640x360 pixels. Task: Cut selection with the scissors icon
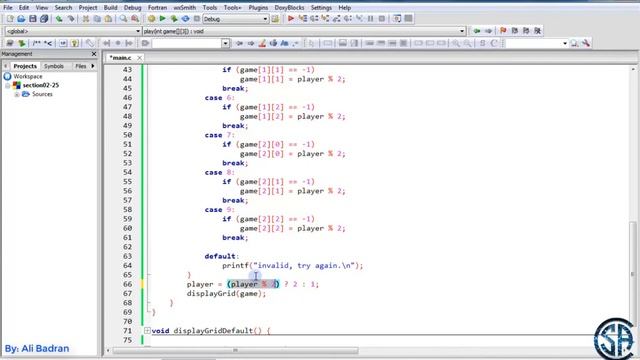coord(86,19)
